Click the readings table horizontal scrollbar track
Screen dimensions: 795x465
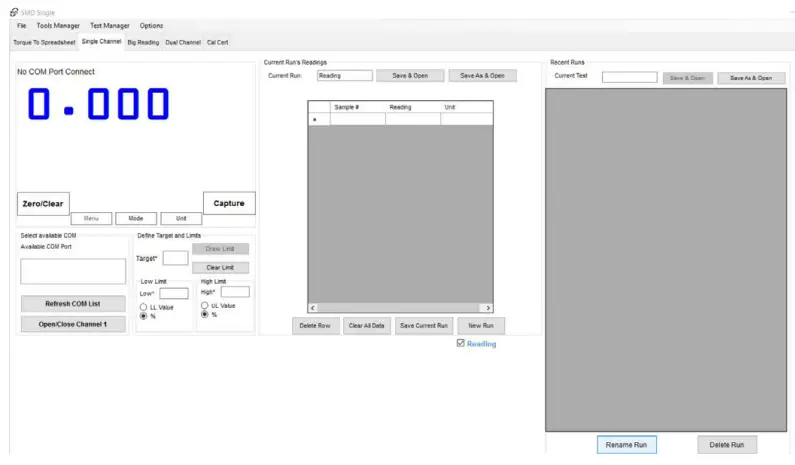coord(401,308)
